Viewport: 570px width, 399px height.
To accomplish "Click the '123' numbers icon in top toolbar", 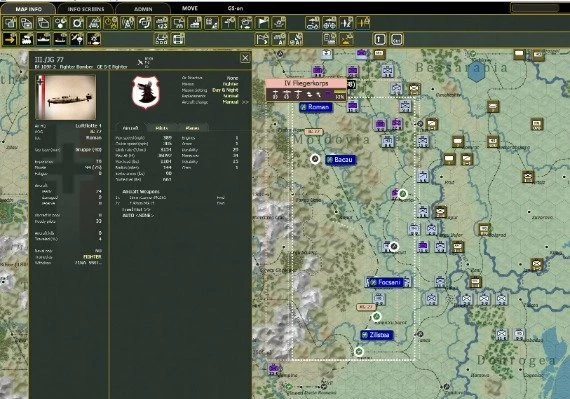I will pyautogui.click(x=161, y=23).
